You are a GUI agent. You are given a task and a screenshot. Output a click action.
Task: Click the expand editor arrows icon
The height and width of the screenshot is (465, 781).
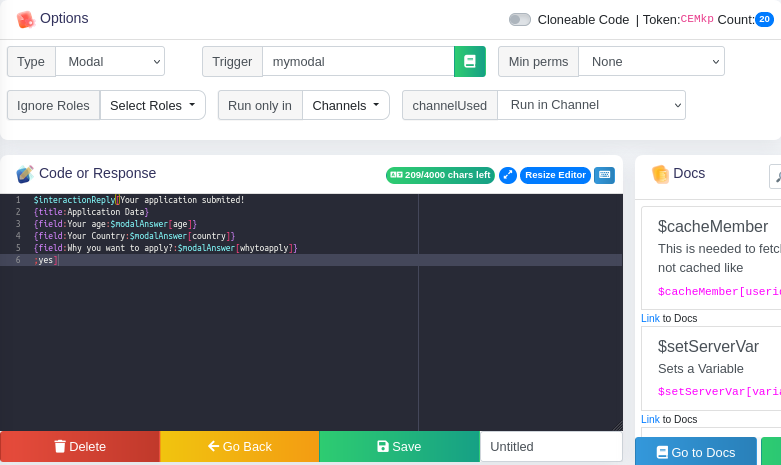click(x=508, y=175)
